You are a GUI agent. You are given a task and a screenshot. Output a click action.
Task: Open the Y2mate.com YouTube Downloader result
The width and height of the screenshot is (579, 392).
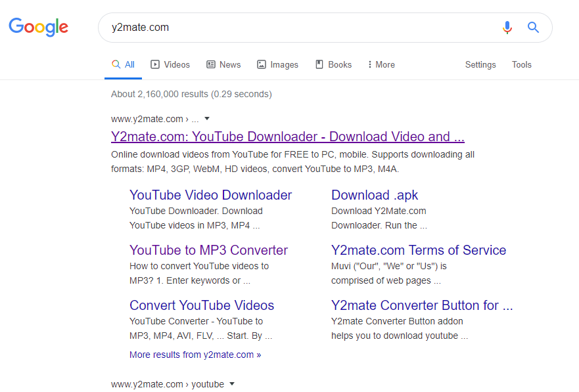click(x=288, y=137)
